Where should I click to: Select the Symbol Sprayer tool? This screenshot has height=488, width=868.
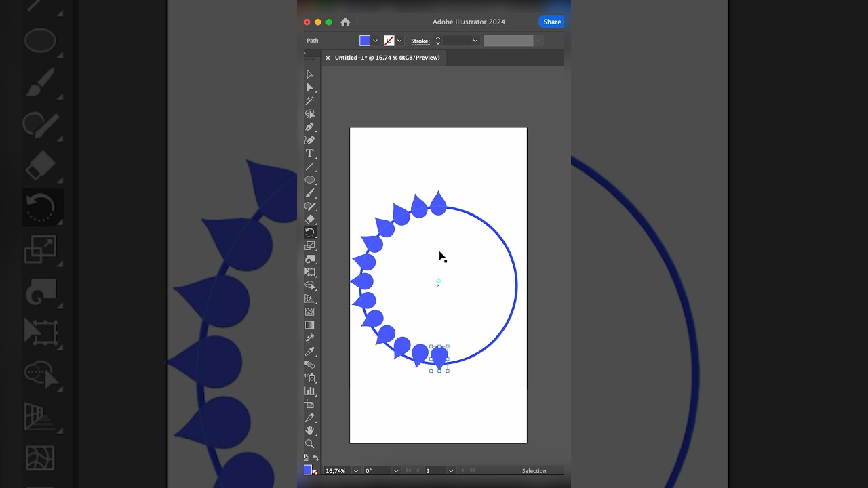click(x=310, y=378)
